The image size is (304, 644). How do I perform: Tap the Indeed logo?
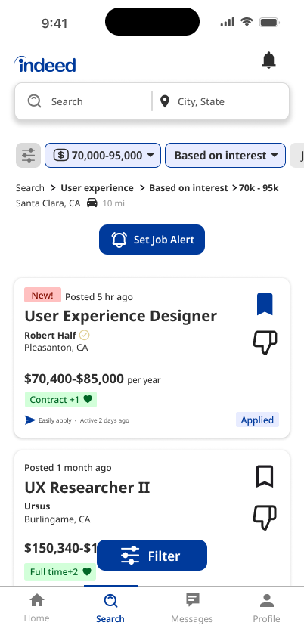(45, 64)
